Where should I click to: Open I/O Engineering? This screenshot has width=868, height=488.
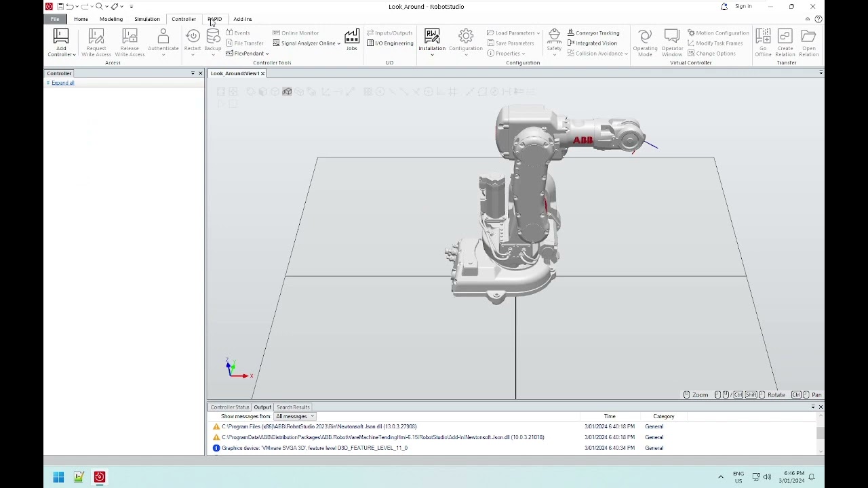[390, 43]
